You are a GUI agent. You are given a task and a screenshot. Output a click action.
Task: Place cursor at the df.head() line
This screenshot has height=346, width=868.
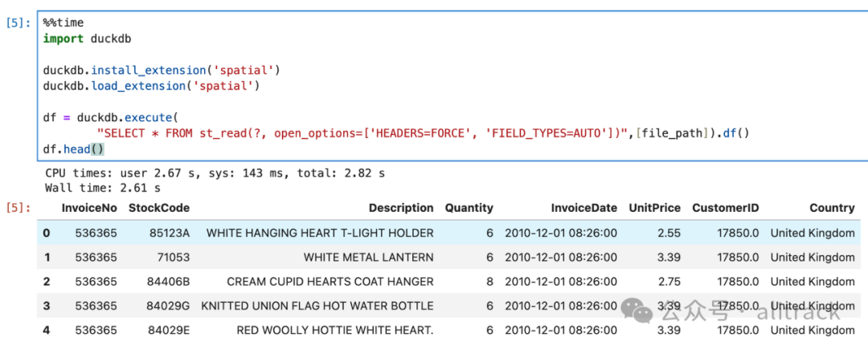point(74,149)
